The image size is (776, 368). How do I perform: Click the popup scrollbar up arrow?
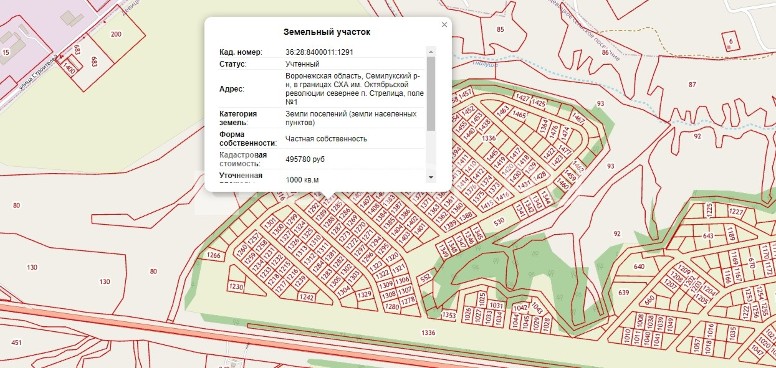(x=431, y=51)
